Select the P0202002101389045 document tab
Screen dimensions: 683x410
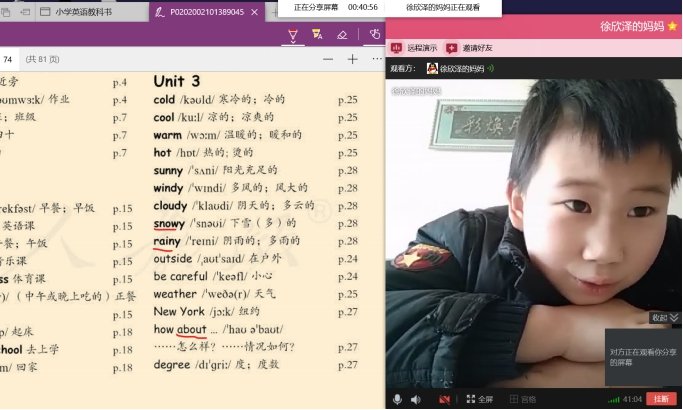coord(206,12)
